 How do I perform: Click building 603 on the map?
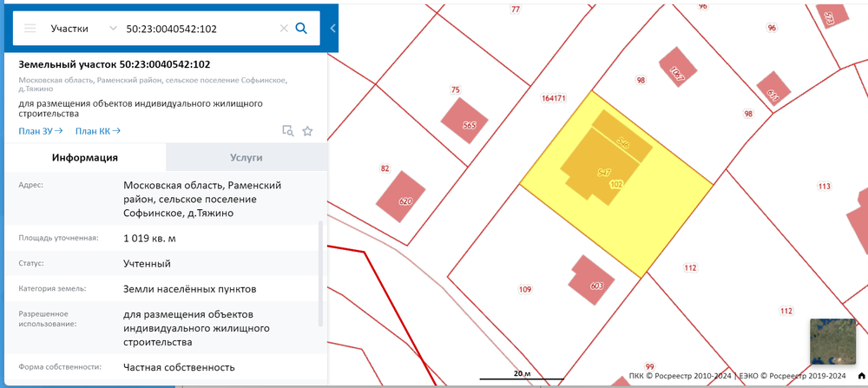click(x=591, y=277)
